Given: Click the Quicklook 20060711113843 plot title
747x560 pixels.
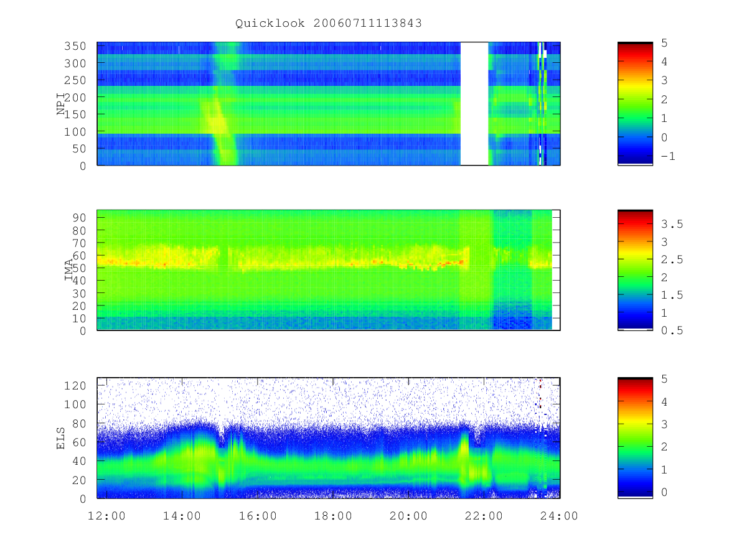Looking at the screenshot, I should [329, 24].
